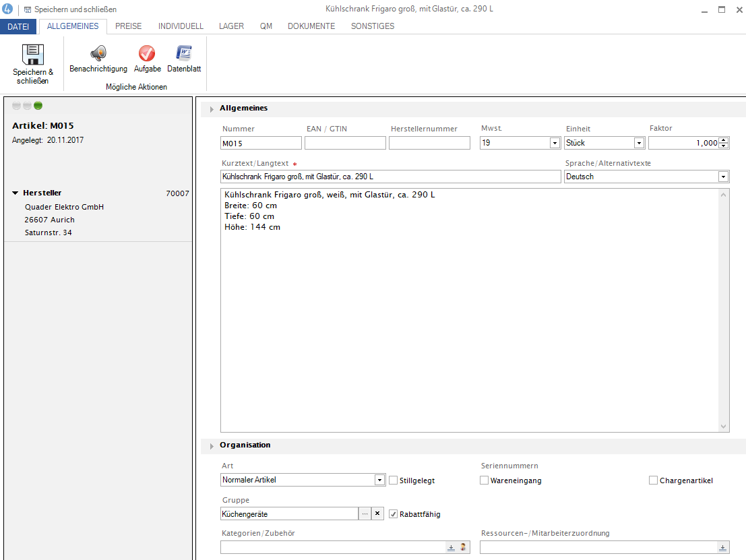Enable the Stillgelegt checkbox

pyautogui.click(x=394, y=480)
